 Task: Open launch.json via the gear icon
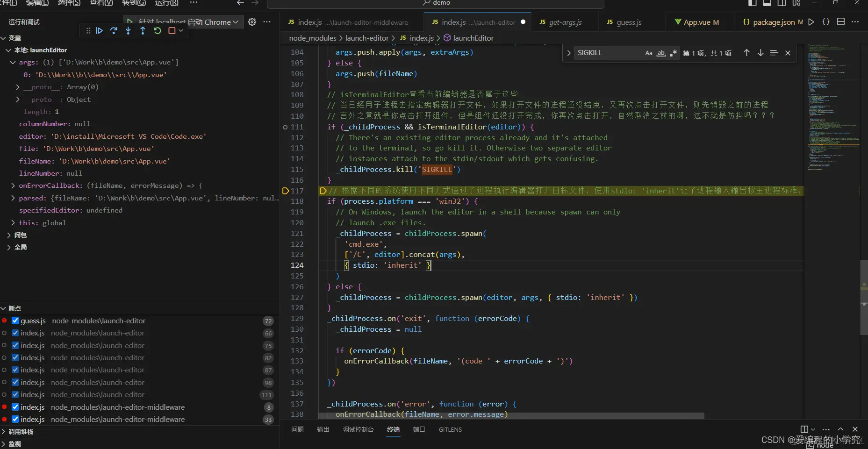[252, 22]
